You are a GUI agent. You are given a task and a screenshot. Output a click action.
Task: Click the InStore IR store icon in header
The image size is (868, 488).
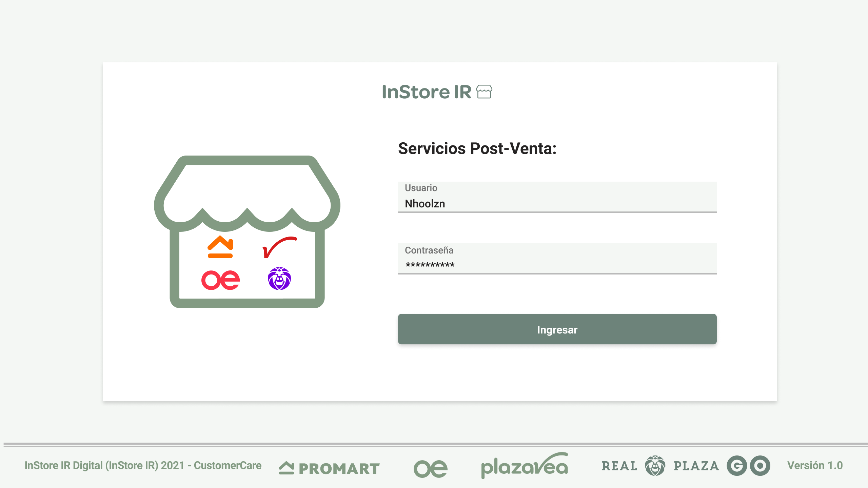[484, 92]
